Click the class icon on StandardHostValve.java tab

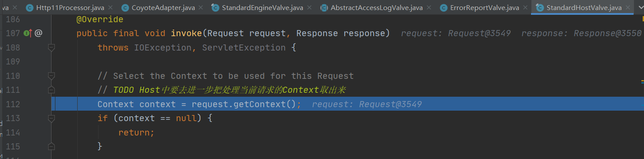(540, 7)
